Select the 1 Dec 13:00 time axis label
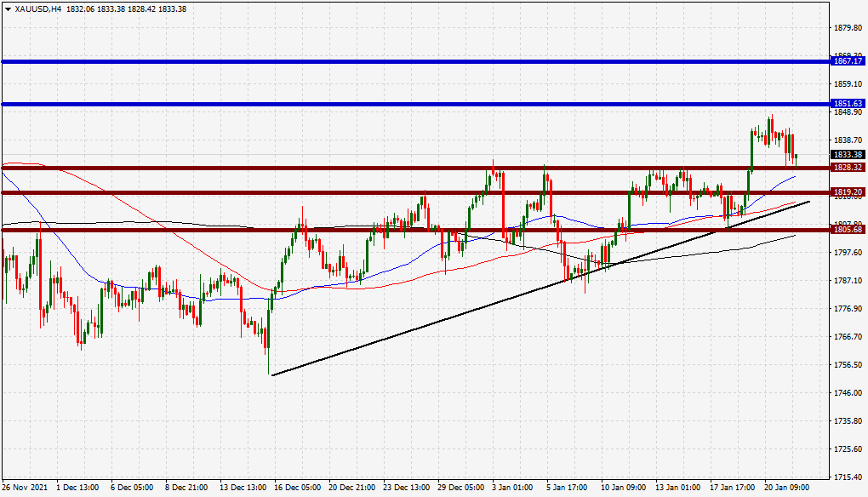 click(77, 488)
